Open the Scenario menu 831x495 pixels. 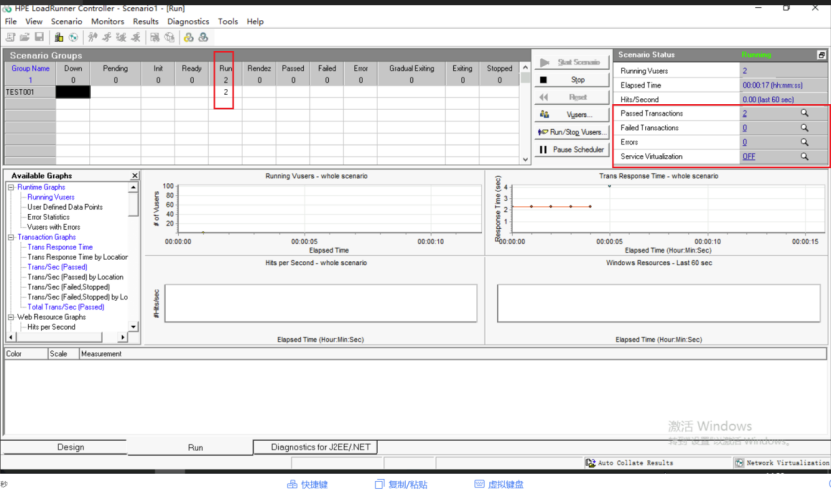pos(66,21)
